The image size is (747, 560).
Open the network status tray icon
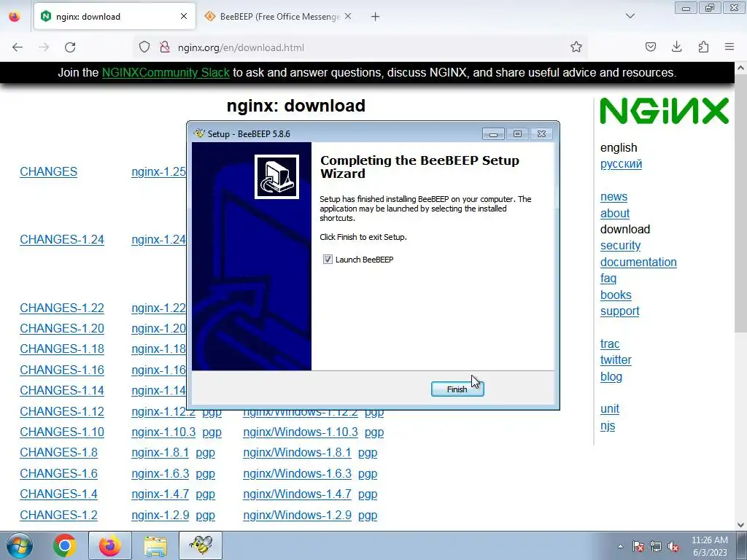656,547
